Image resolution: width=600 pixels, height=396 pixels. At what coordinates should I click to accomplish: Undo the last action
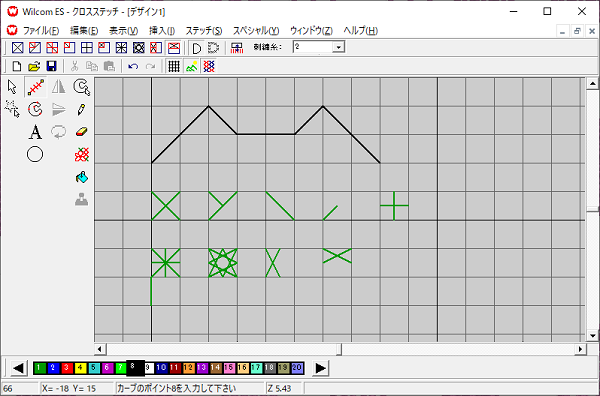click(133, 67)
